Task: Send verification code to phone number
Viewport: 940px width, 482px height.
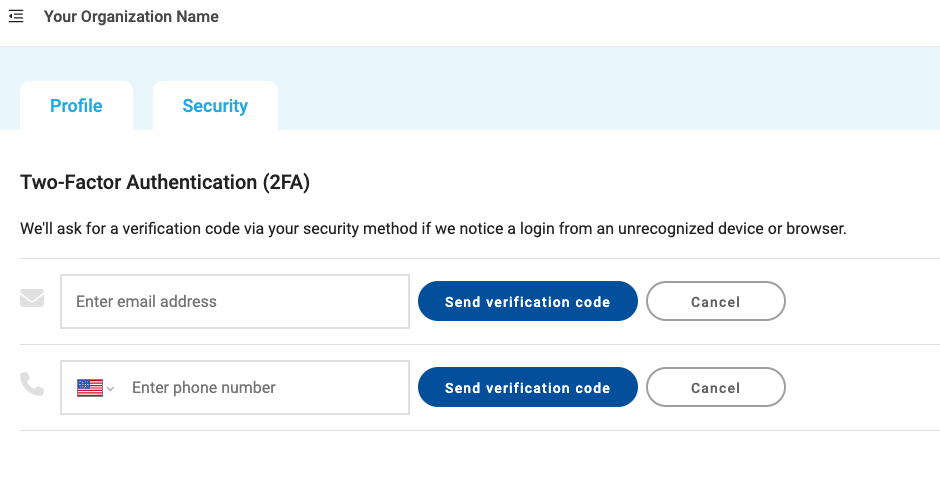Action: pyautogui.click(x=527, y=388)
